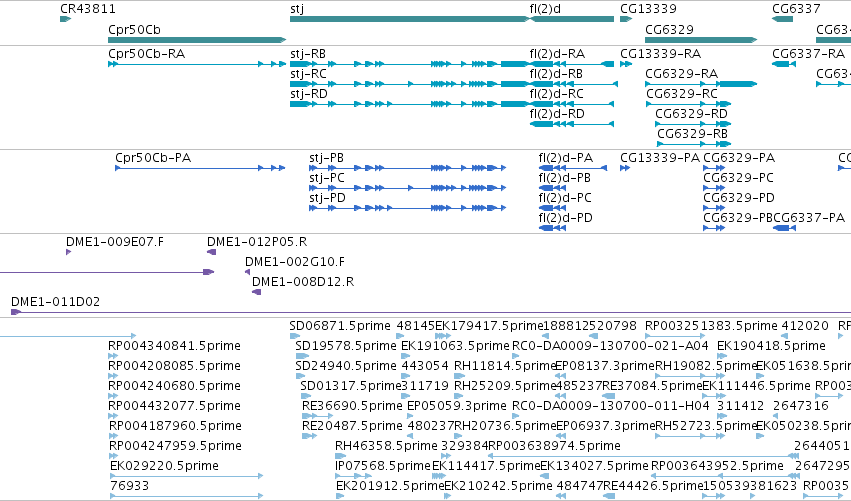Select the DME1-002G10.F clone label

coord(295,262)
